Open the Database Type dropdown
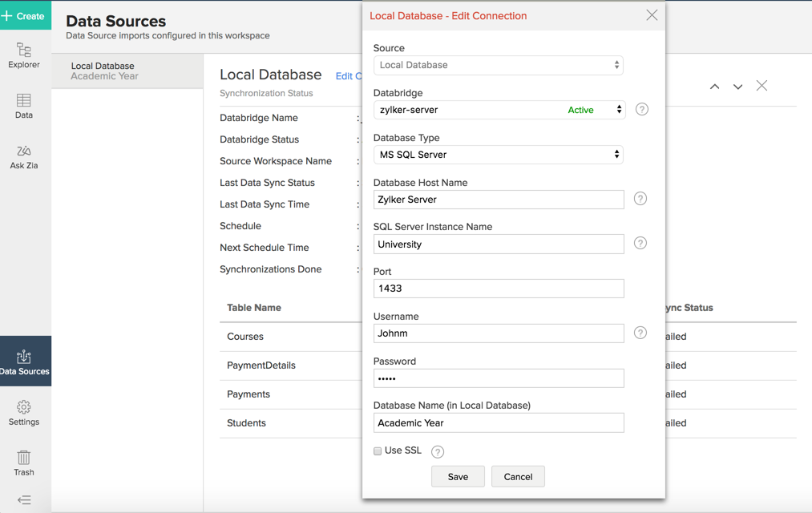This screenshot has width=812, height=513. click(498, 155)
